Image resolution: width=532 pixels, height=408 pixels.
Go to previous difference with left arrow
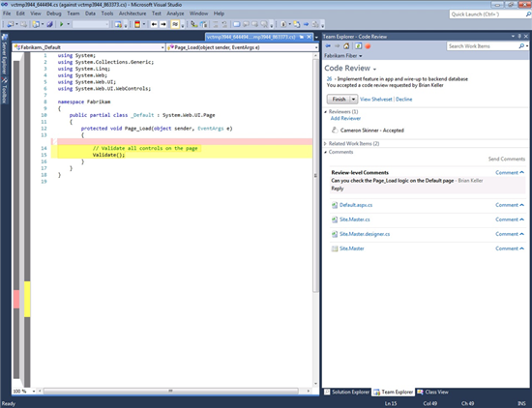click(154, 24)
